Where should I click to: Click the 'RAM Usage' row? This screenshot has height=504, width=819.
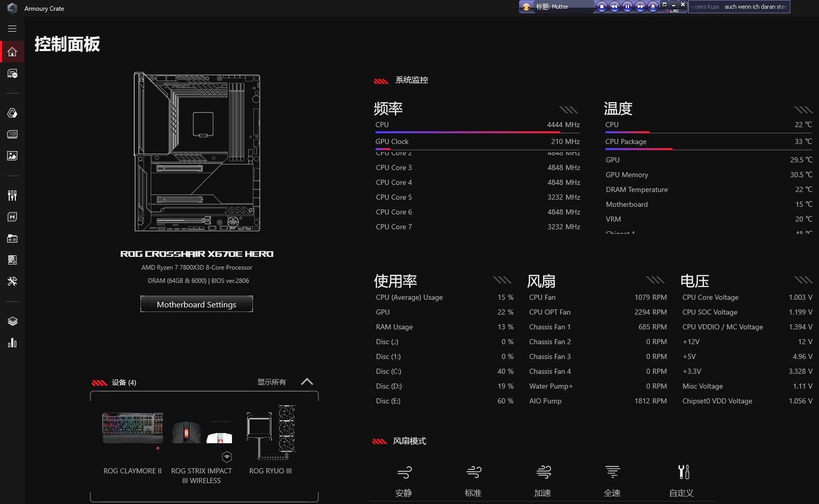(444, 327)
